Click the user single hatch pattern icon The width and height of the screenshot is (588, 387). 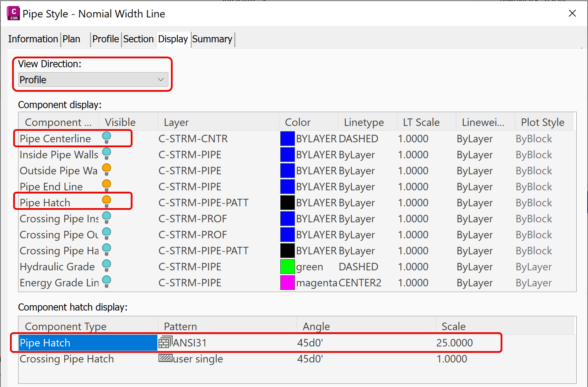165,358
